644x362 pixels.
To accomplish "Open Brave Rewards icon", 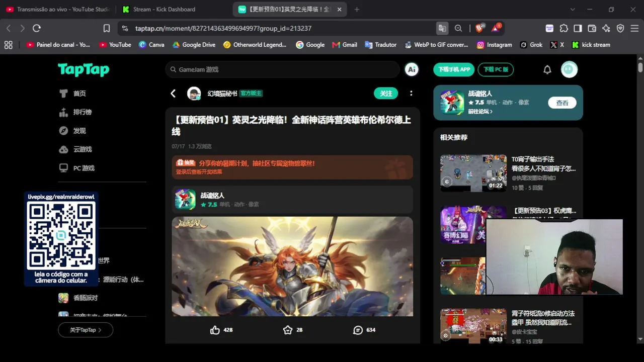I will click(x=496, y=28).
